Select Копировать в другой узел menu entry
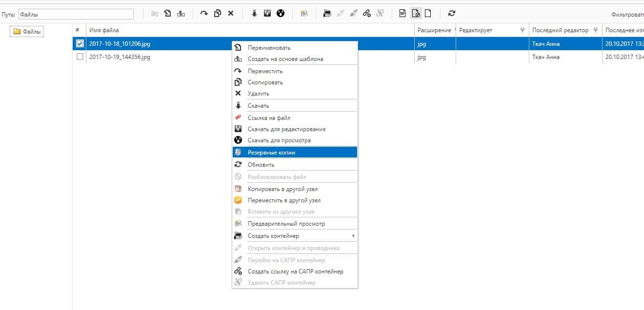The image size is (644, 310). 295,189
